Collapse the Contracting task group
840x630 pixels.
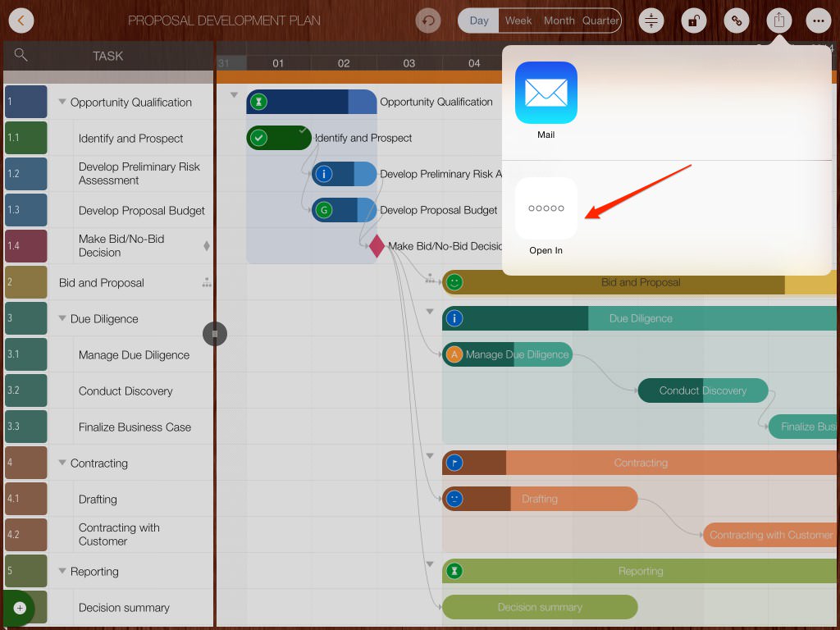62,463
